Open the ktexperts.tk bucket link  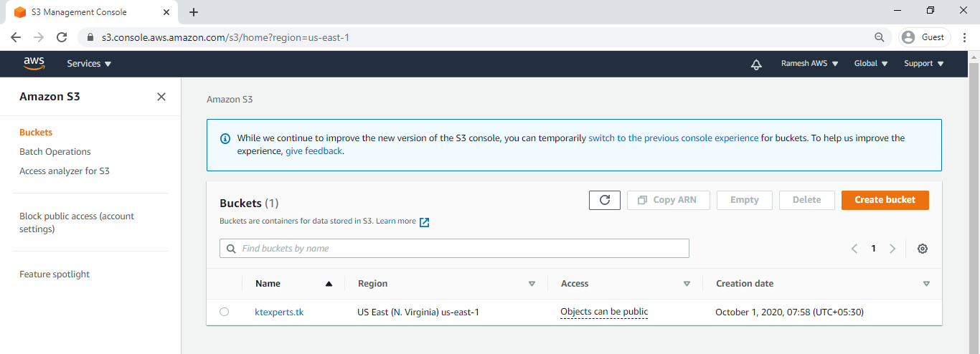(x=279, y=312)
